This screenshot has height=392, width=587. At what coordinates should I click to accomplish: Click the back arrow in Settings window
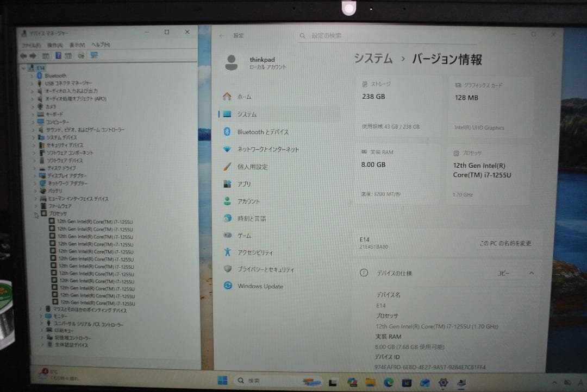222,35
